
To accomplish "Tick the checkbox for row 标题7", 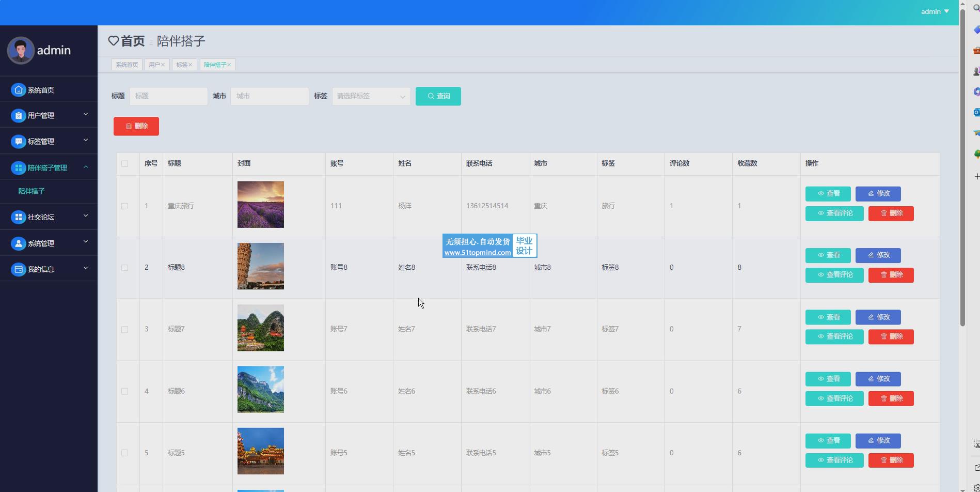I will [124, 330].
